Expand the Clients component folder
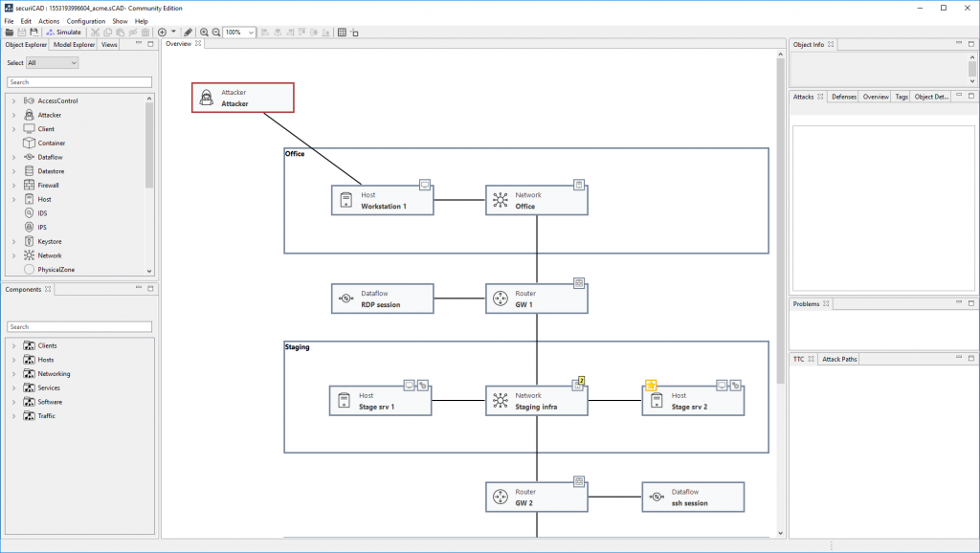The height and width of the screenshot is (553, 980). 13,345
